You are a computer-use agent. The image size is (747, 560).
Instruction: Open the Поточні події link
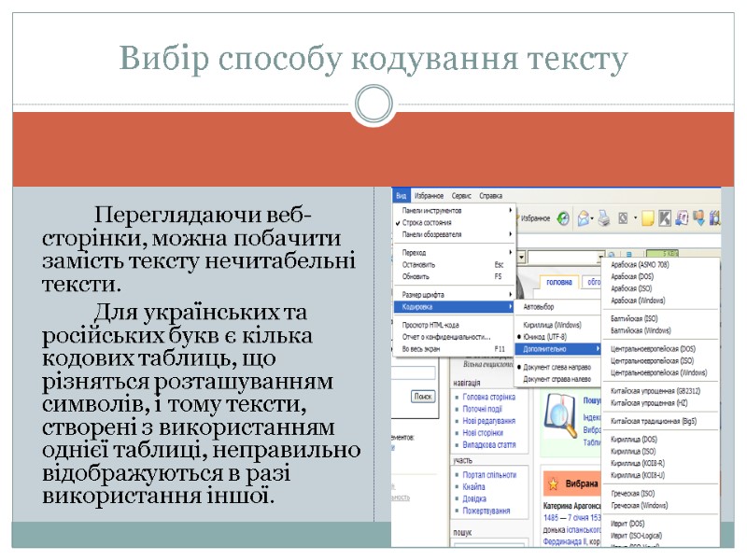coord(482,409)
